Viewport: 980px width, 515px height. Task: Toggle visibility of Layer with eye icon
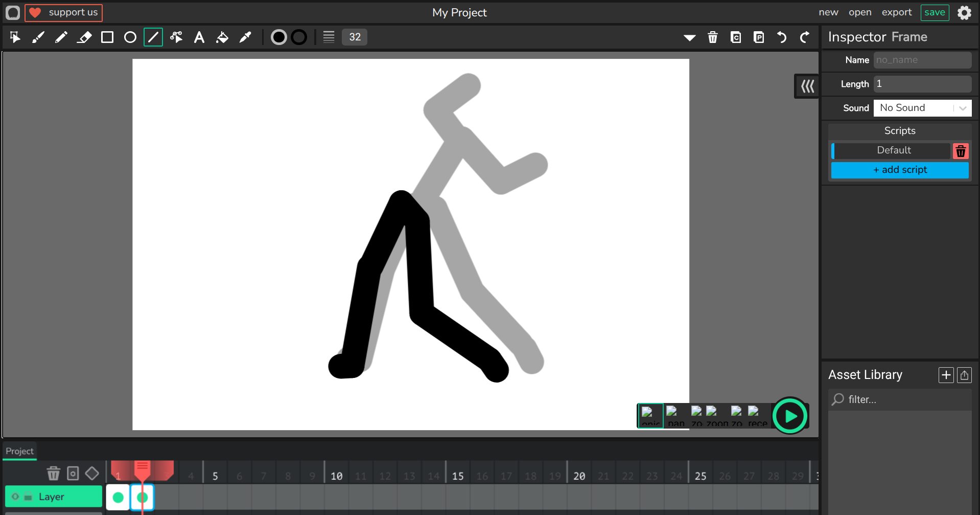click(15, 497)
